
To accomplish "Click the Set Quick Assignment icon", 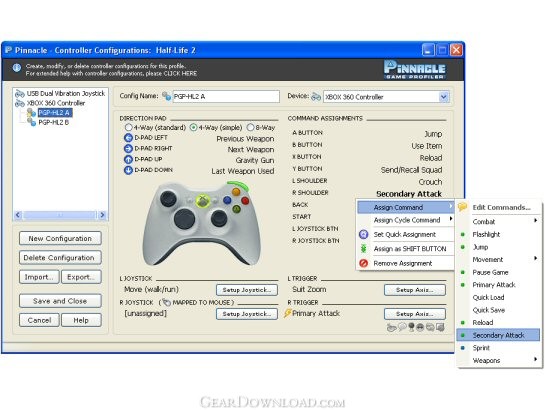I will (364, 235).
